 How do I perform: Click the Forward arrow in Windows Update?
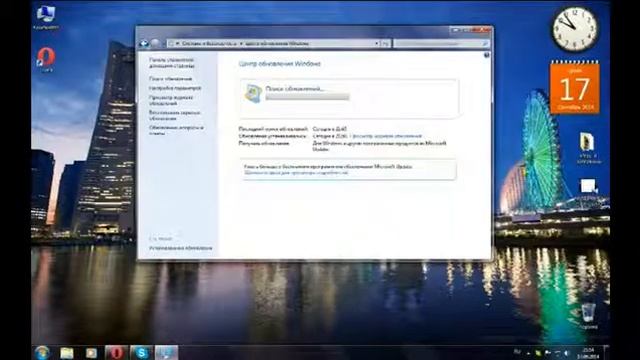(155, 43)
